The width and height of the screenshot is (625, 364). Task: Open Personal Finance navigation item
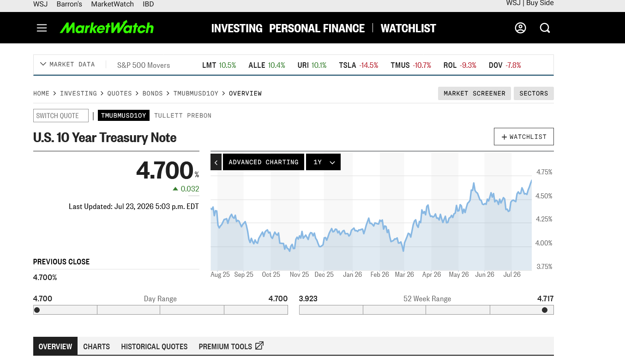pyautogui.click(x=317, y=29)
